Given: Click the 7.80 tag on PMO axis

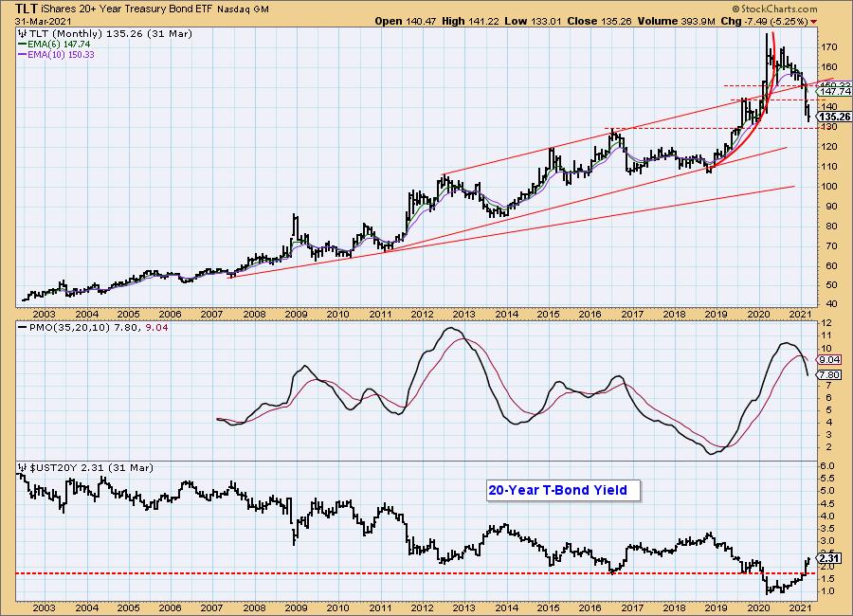Looking at the screenshot, I should pyautogui.click(x=829, y=375).
